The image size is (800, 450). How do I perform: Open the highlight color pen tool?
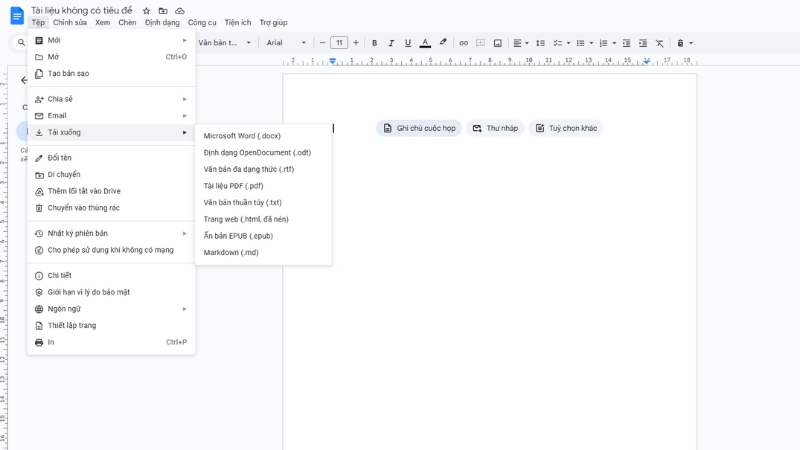[443, 43]
